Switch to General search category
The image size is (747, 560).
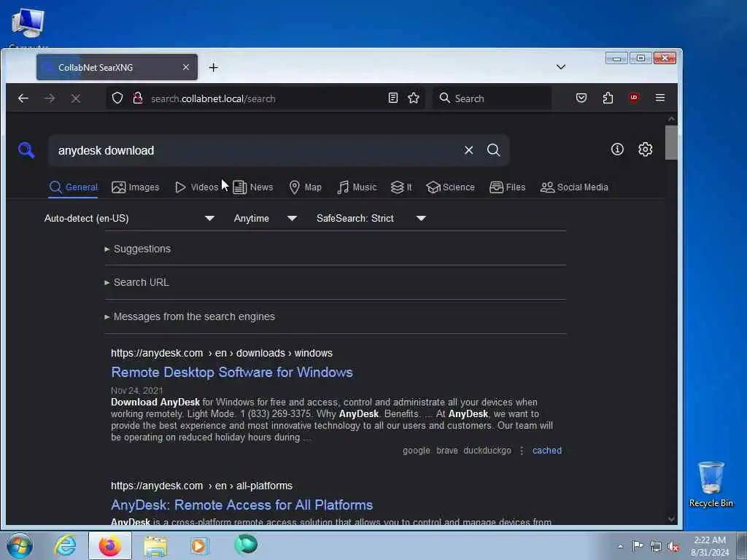74,187
